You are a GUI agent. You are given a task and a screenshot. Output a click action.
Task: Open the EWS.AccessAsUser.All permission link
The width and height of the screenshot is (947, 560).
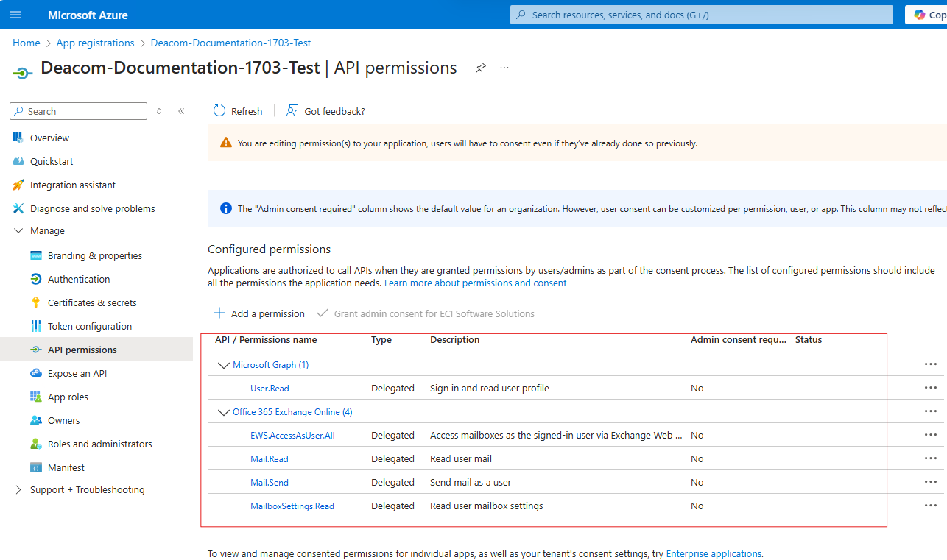click(x=292, y=435)
